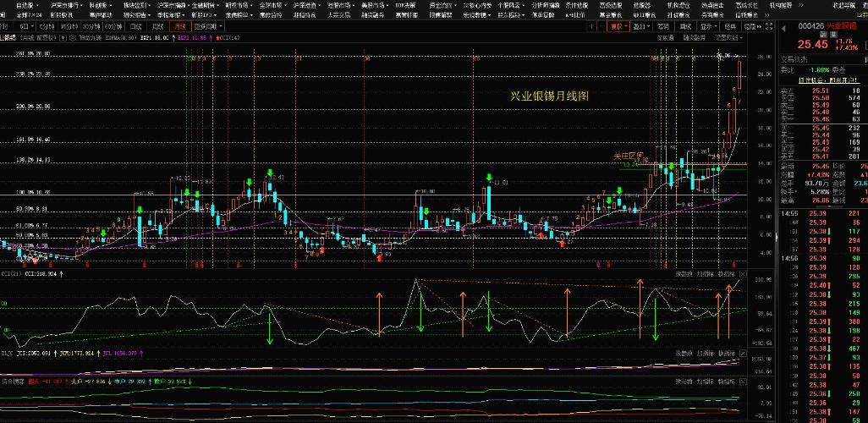The width and height of the screenshot is (868, 423).
Task: Zoom out chart with minus icon
Action: (603, 26)
